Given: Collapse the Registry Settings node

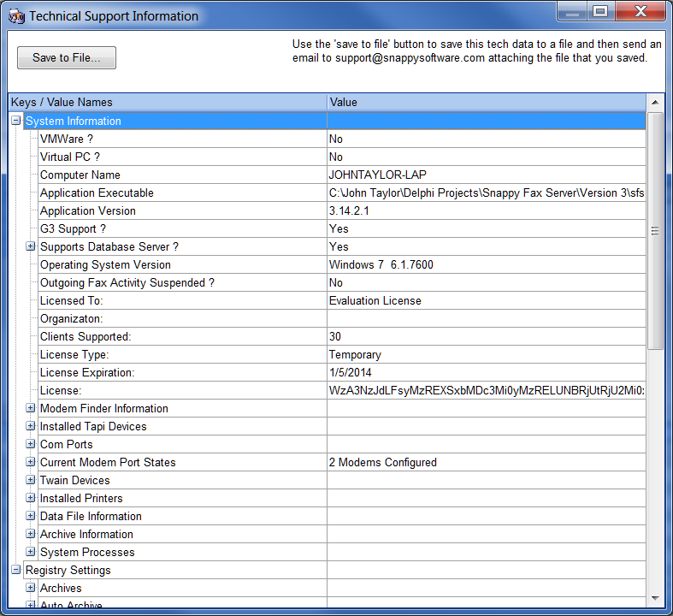Looking at the screenshot, I should tap(16, 570).
